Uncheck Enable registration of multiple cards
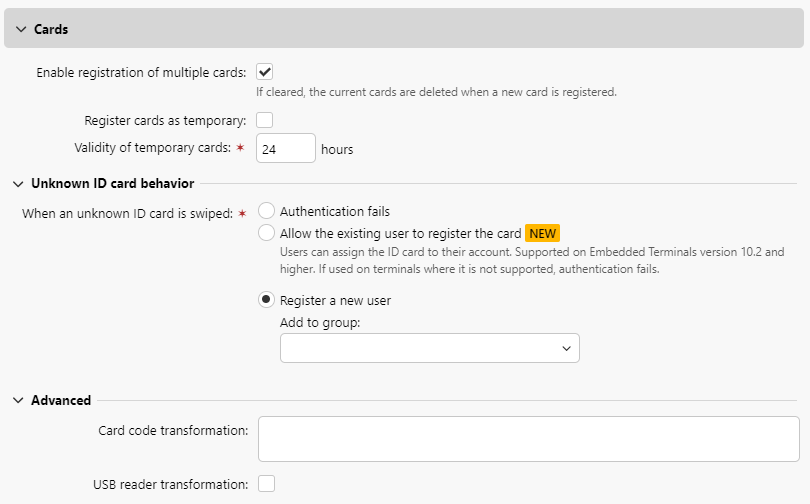 [265, 72]
